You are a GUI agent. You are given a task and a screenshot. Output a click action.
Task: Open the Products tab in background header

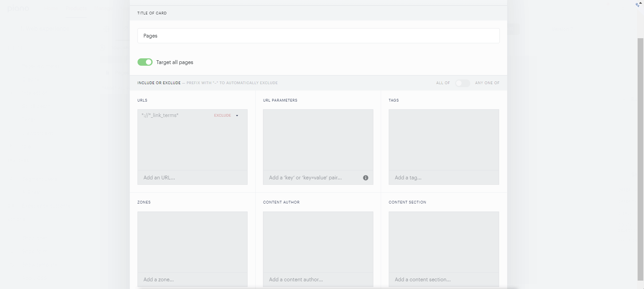(76, 8)
